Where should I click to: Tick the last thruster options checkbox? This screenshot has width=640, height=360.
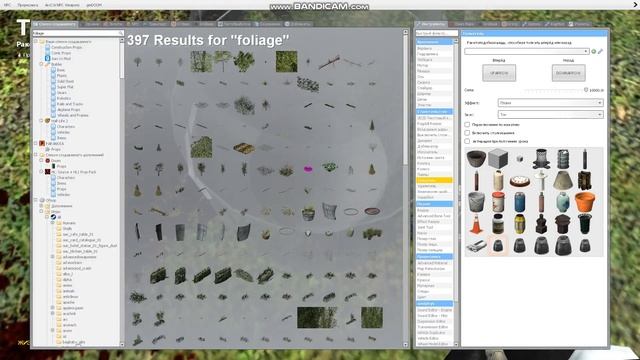467,141
